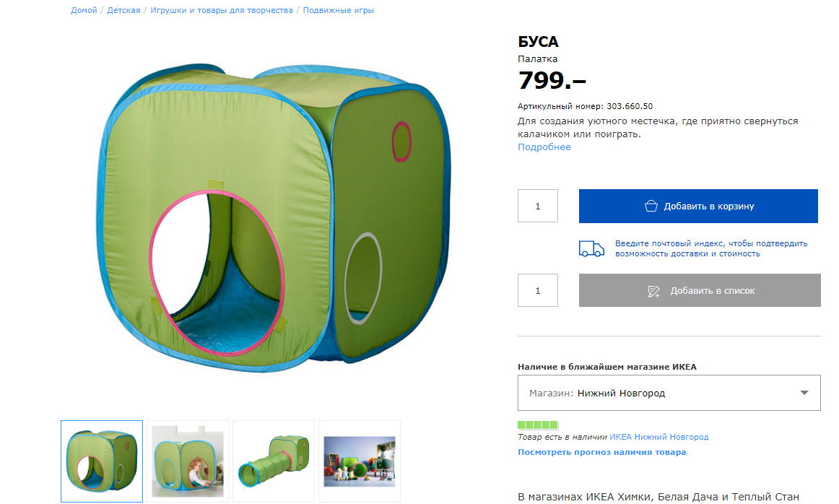Screen dimensions: 839x504
Task: Click the pencil list icon on grey button
Action: click(x=653, y=291)
